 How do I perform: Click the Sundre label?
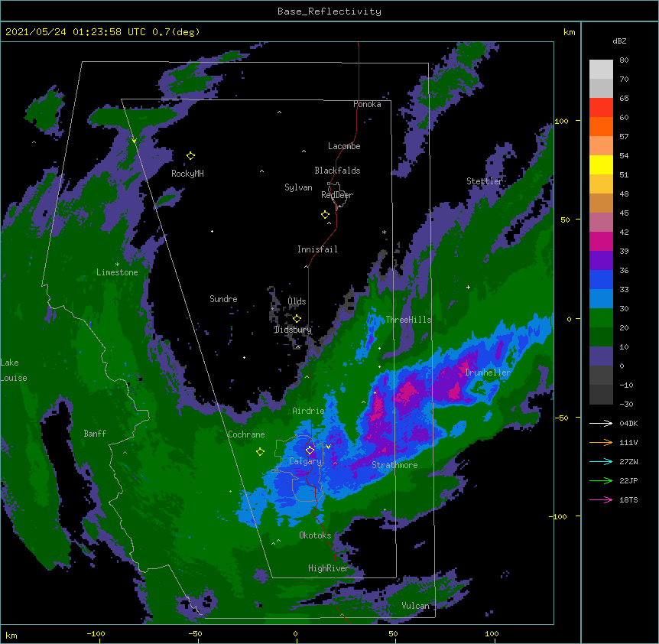(223, 299)
